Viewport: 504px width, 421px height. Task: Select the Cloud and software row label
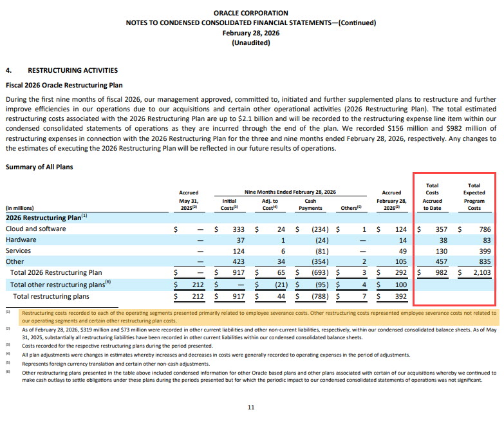point(35,229)
